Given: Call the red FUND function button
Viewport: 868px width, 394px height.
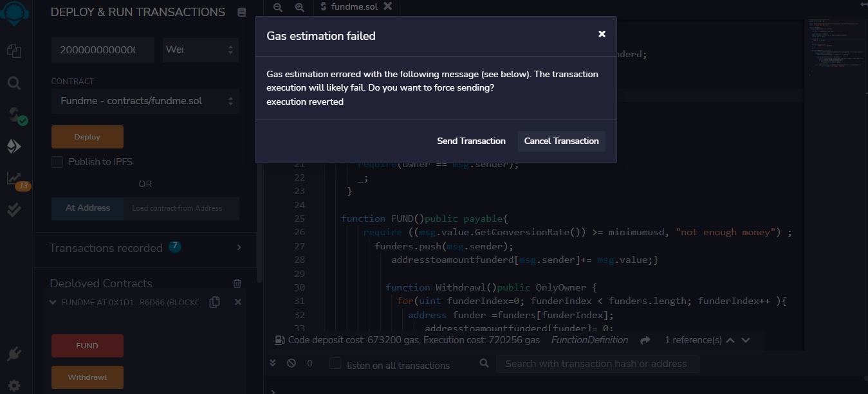Looking at the screenshot, I should point(88,346).
